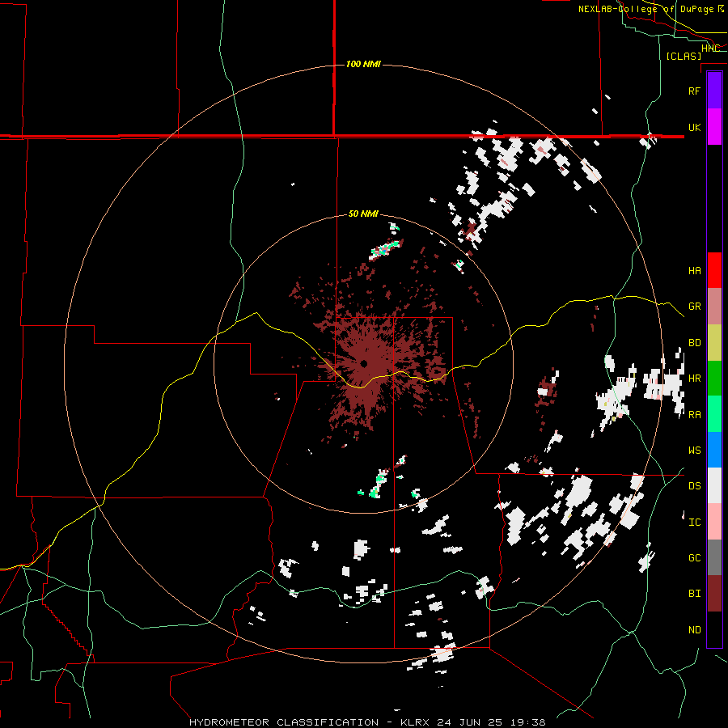Select the light pink IC legend swatch
This screenshot has width=728, height=728.
pyautogui.click(x=714, y=522)
